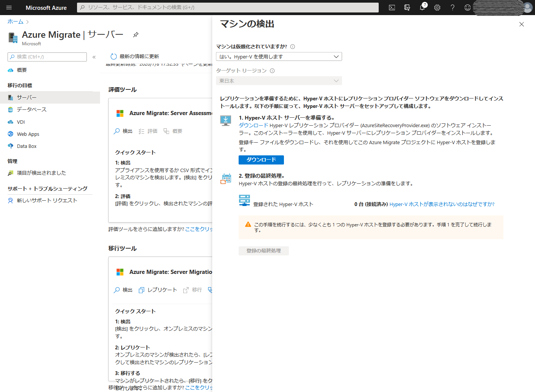535x392 pixels.
Task: Open the feedback smiley icon
Action: [x=467, y=8]
